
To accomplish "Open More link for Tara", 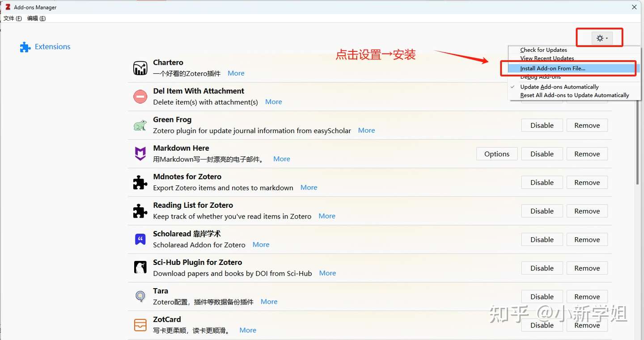I will point(269,302).
